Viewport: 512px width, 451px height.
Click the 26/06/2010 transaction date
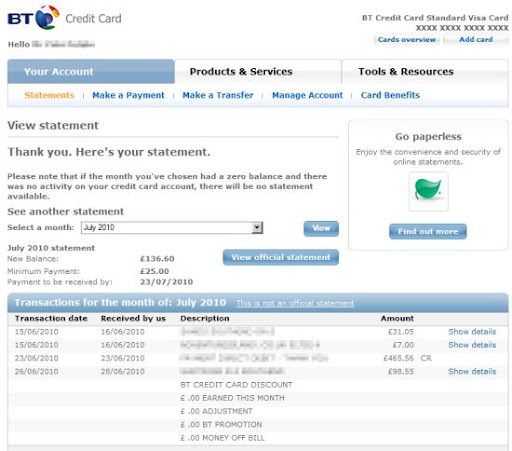tap(36, 371)
